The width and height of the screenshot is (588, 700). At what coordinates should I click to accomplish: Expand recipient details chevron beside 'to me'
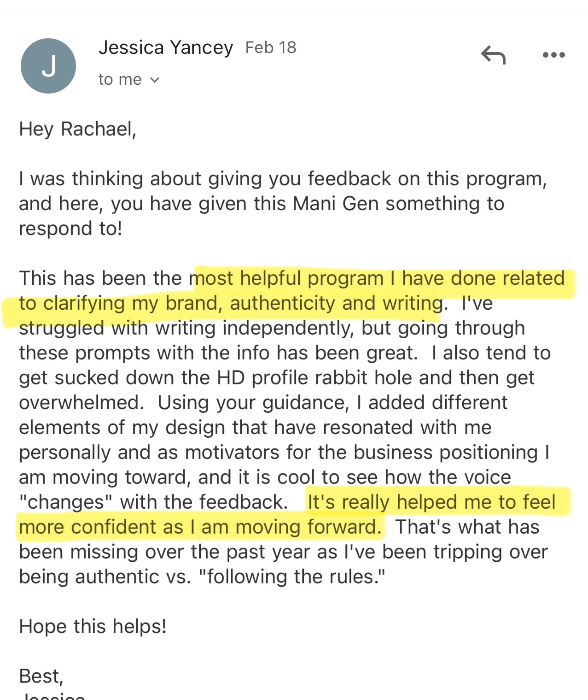click(x=155, y=80)
